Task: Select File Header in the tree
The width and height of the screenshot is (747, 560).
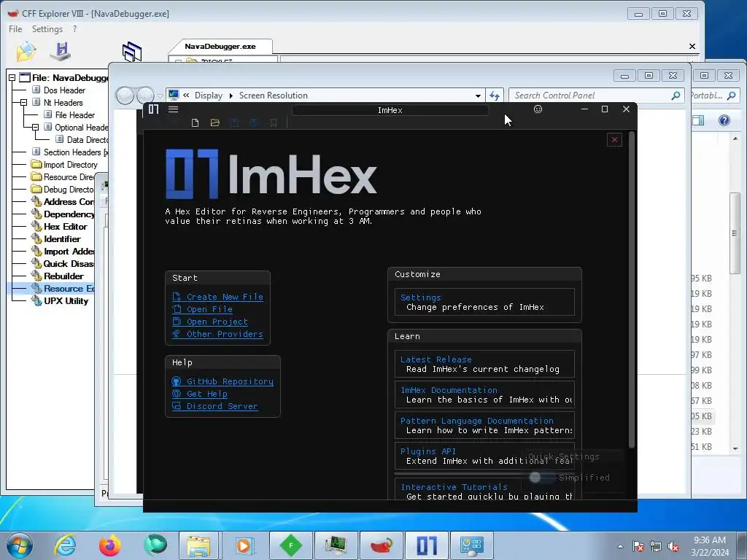Action: [75, 114]
